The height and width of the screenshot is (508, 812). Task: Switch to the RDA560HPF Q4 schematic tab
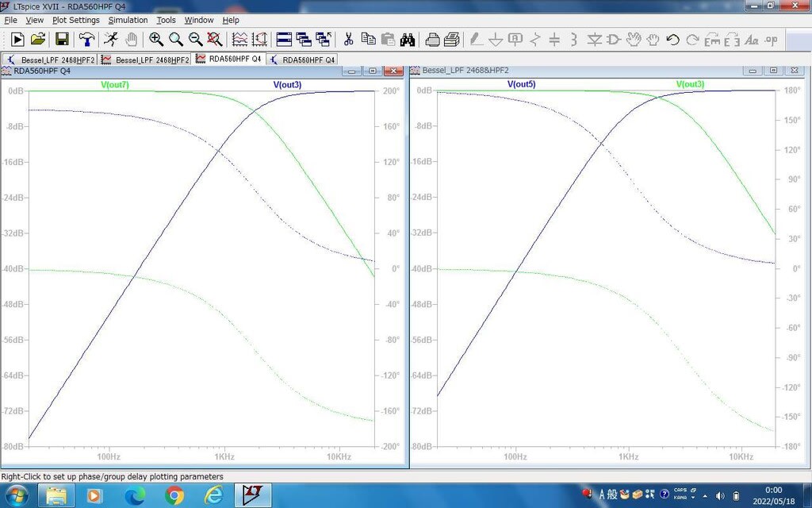[x=302, y=60]
